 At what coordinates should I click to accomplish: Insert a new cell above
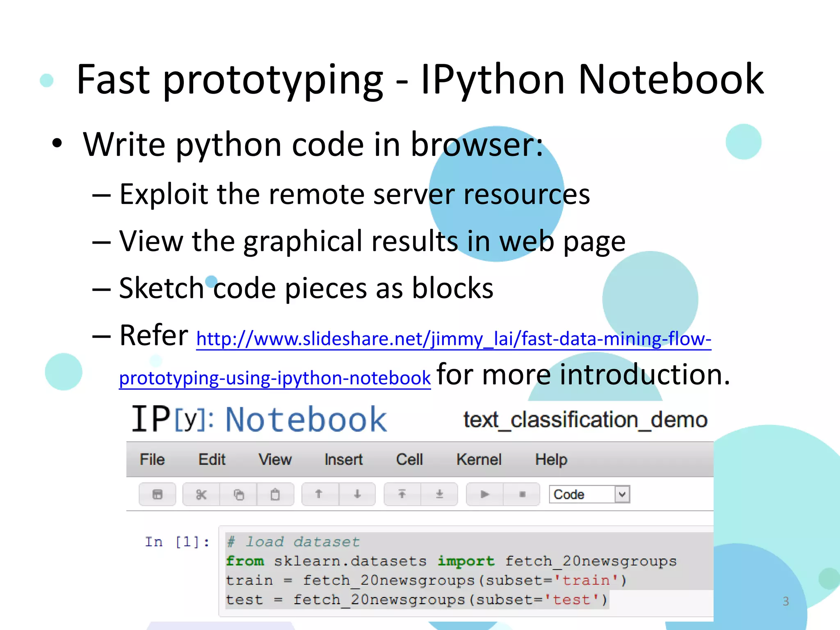[402, 494]
